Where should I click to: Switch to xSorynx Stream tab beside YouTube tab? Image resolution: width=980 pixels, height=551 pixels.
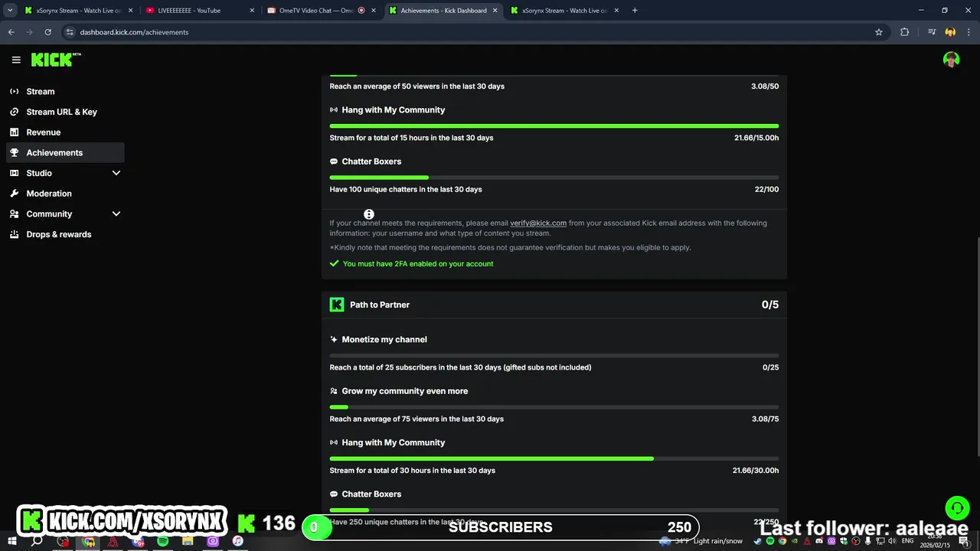tap(77, 11)
